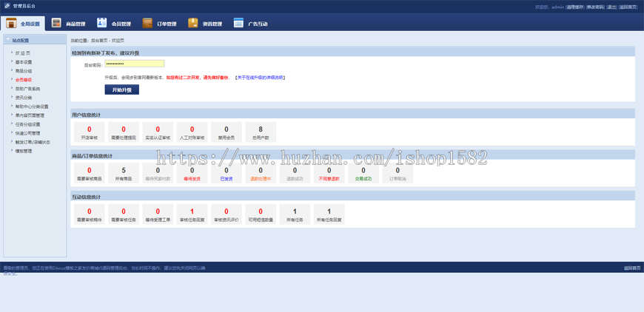Click the 商品管理 tab icon
The width and height of the screenshot is (644, 312).
tap(56, 24)
